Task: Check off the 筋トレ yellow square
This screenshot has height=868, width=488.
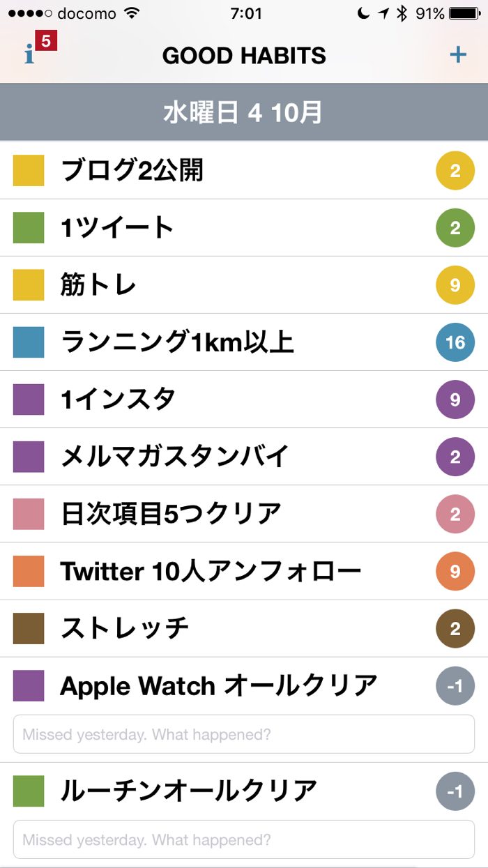Action: click(29, 285)
